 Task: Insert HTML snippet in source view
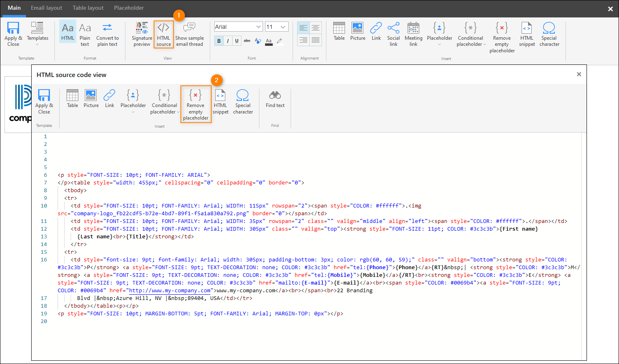coord(220,102)
